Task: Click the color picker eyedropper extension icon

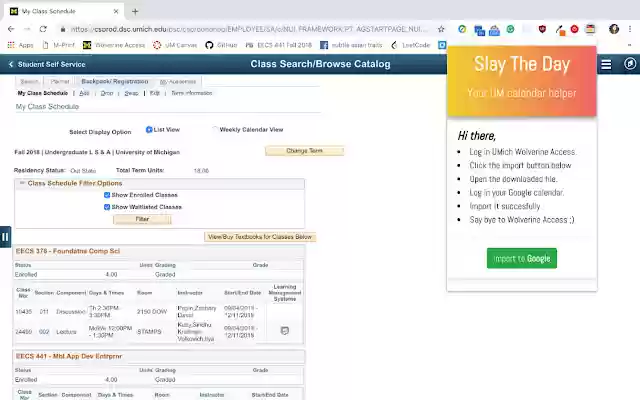Action: coord(560,30)
